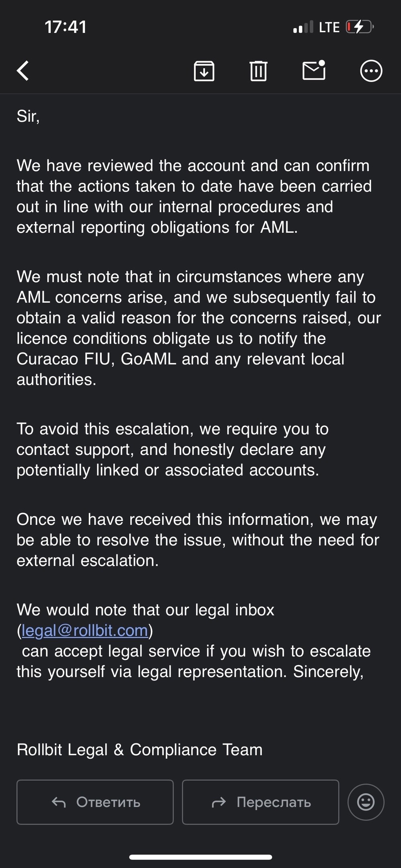
Task: Tap the paragraph starting "To avoid this escalation"
Action: pos(173,450)
